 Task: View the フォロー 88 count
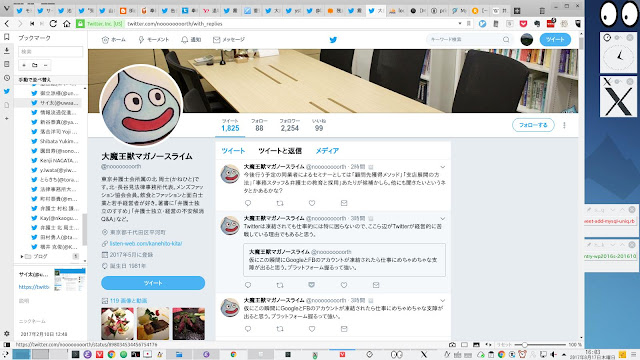pos(259,125)
